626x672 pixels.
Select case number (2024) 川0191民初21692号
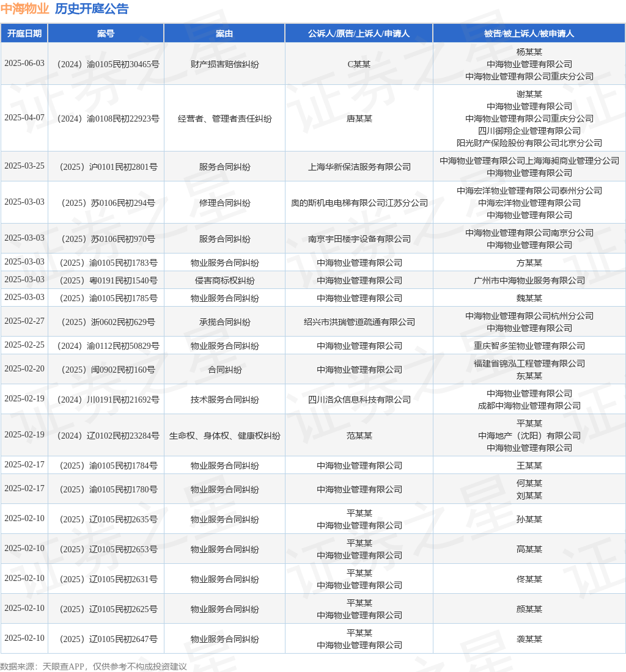click(108, 400)
